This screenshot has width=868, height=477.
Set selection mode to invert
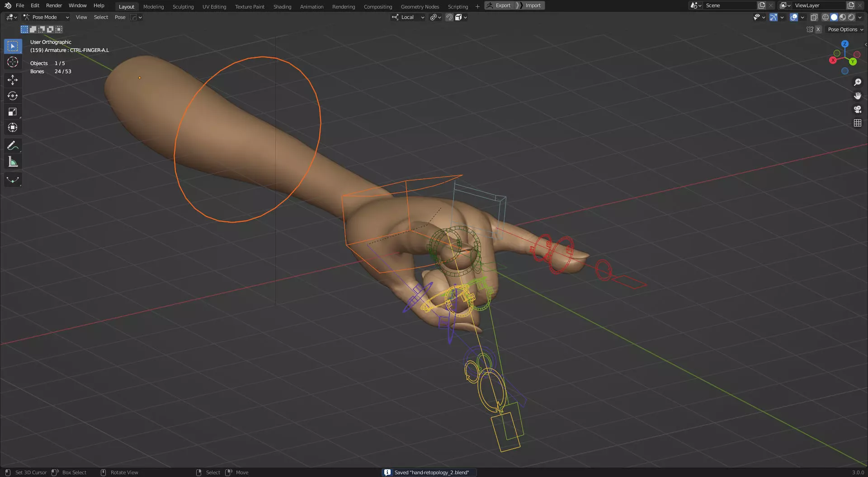tap(50, 29)
